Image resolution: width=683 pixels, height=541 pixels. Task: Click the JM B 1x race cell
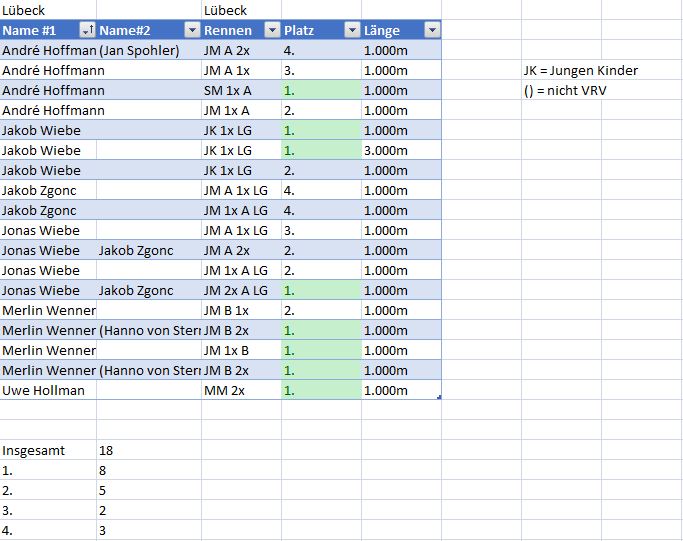[x=240, y=310]
